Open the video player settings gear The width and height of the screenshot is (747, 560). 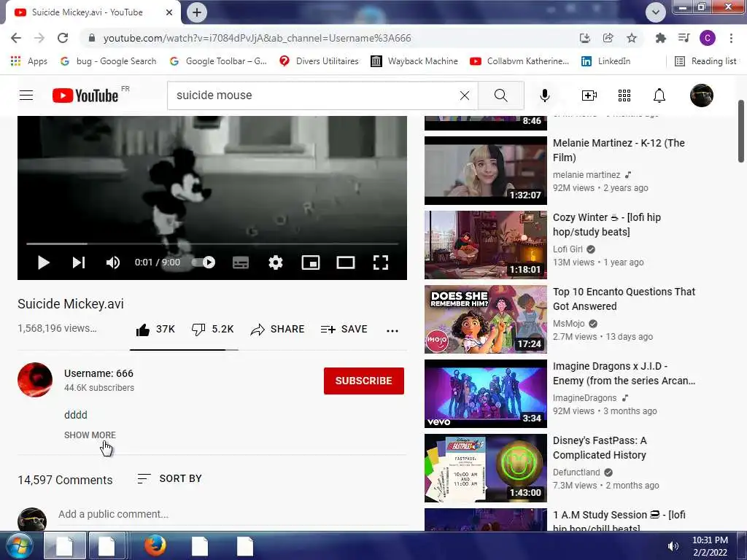click(275, 262)
